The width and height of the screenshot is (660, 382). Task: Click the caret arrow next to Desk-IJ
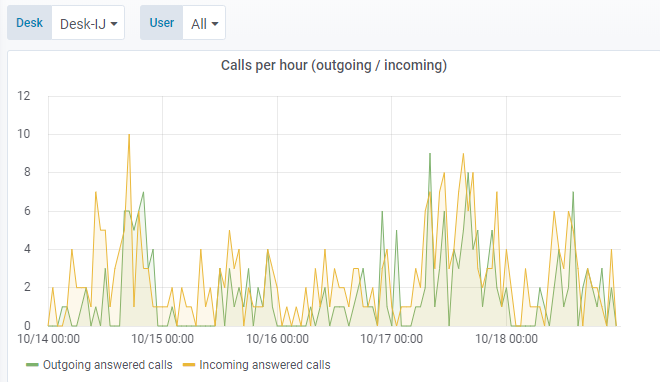114,24
